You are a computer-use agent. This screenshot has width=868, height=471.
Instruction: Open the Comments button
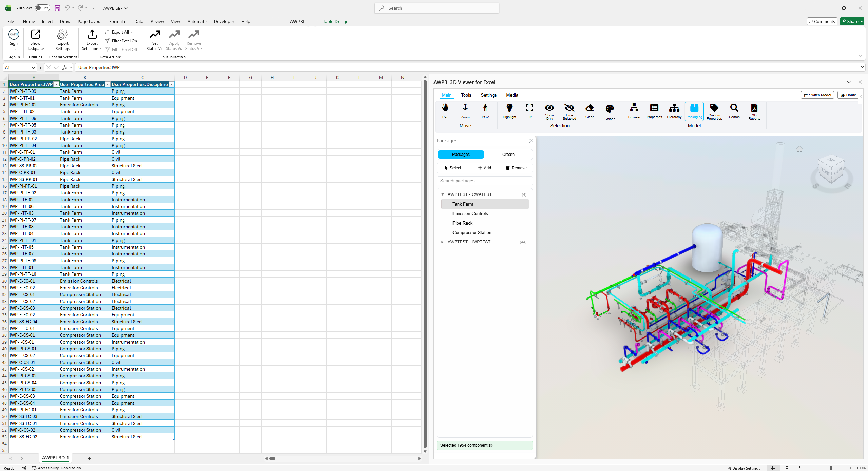pos(822,21)
